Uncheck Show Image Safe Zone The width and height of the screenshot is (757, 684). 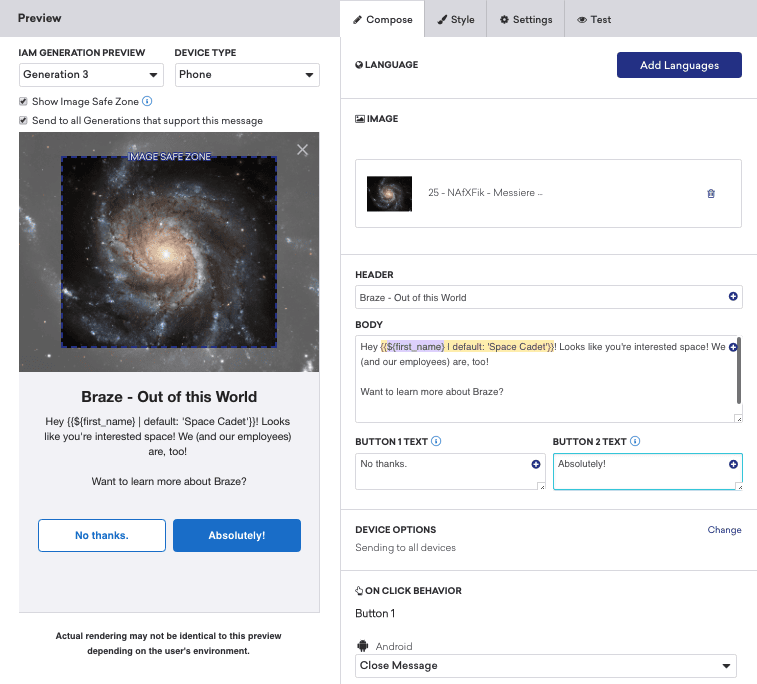tap(23, 101)
